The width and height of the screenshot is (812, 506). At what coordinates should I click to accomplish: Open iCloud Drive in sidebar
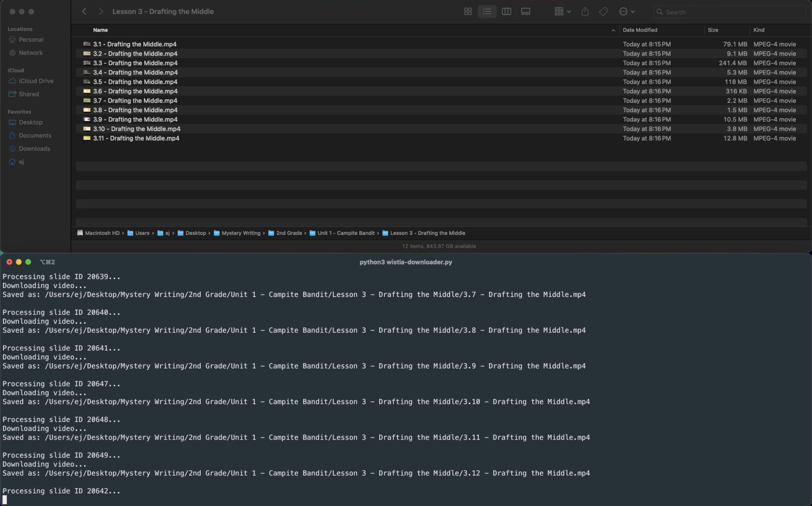36,81
